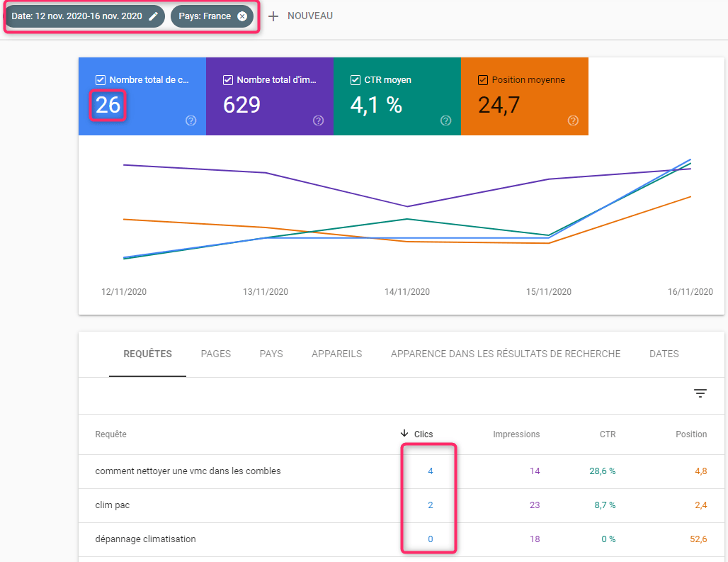This screenshot has width=728, height=562.
Task: Switch to the DATES tab
Action: tap(664, 354)
